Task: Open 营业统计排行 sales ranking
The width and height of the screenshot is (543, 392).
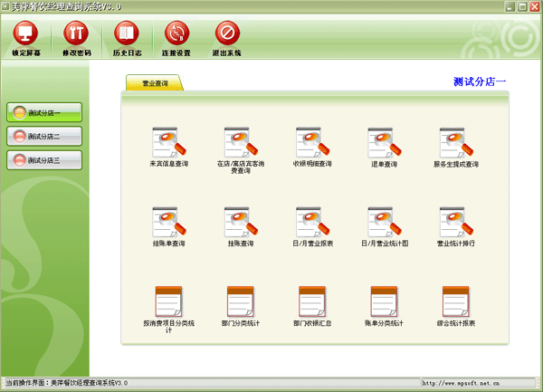Action: coord(455,223)
